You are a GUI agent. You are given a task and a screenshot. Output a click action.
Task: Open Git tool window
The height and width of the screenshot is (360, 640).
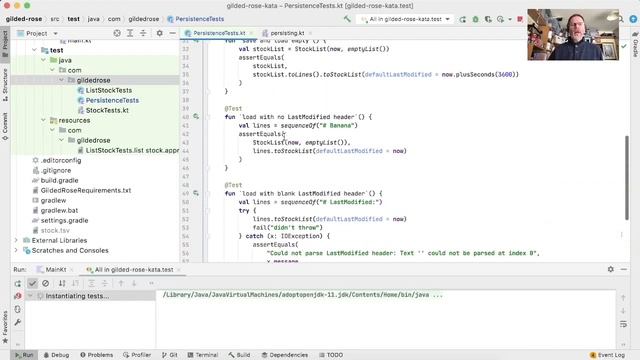169,355
